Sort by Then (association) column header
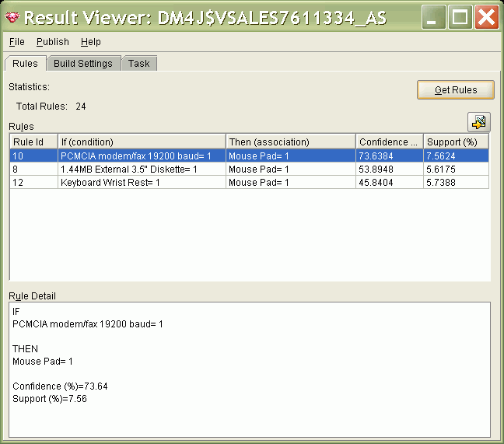Image resolution: width=504 pixels, height=444 pixels. 291,142
